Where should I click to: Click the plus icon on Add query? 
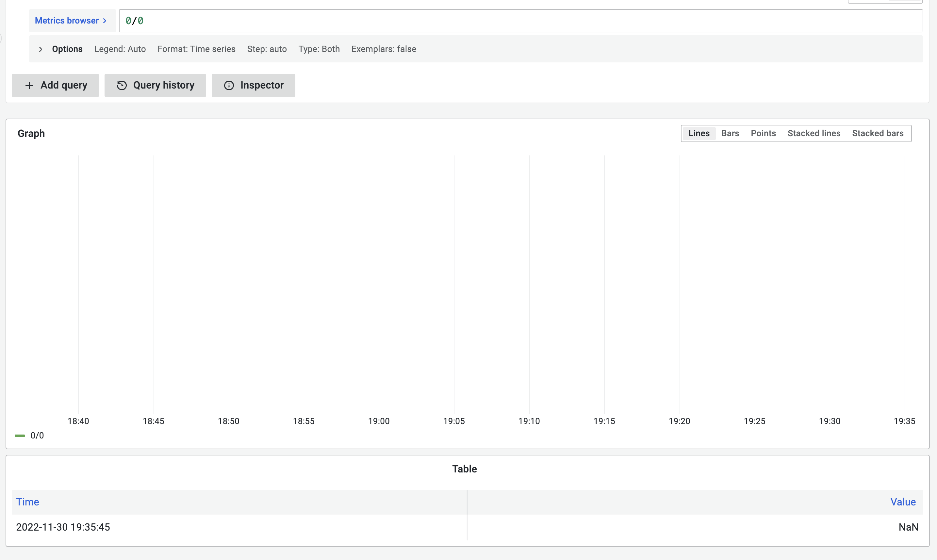29,85
